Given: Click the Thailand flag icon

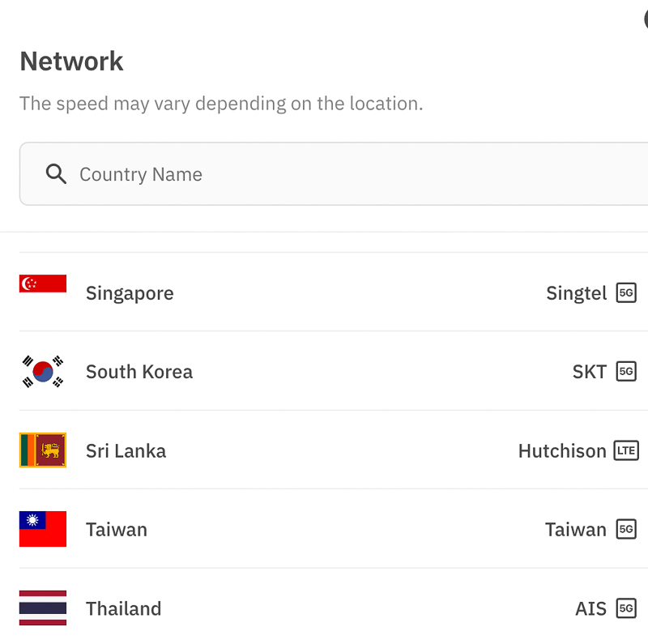Looking at the screenshot, I should click(42, 608).
